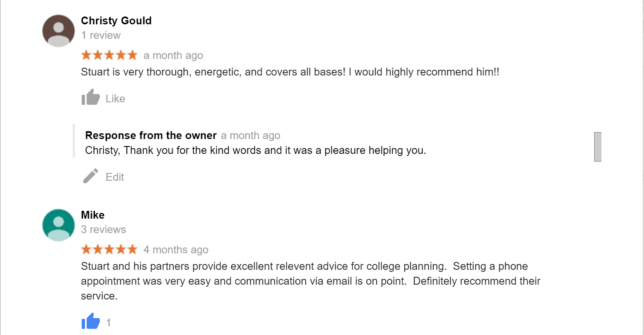This screenshot has width=644, height=335.
Task: Click Christy Gould's profile avatar
Action: [59, 31]
